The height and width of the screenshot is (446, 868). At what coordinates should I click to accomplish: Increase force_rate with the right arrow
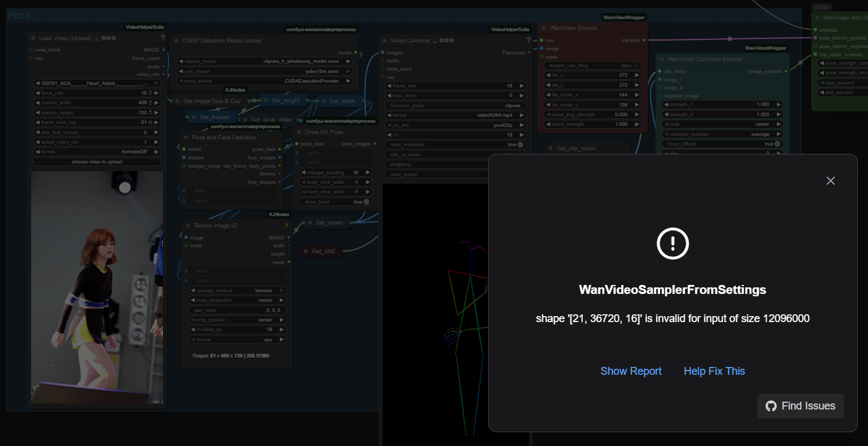(157, 93)
